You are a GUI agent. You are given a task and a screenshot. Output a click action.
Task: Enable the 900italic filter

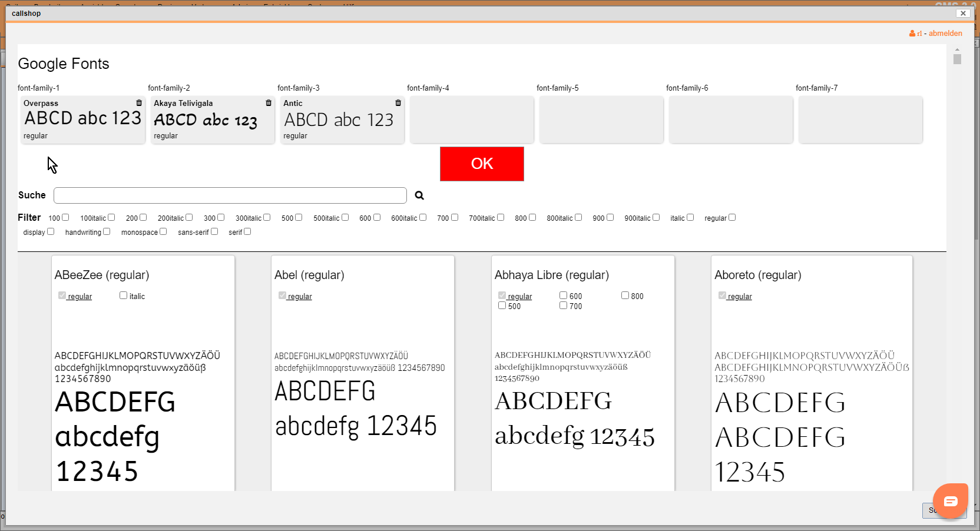[x=656, y=217]
